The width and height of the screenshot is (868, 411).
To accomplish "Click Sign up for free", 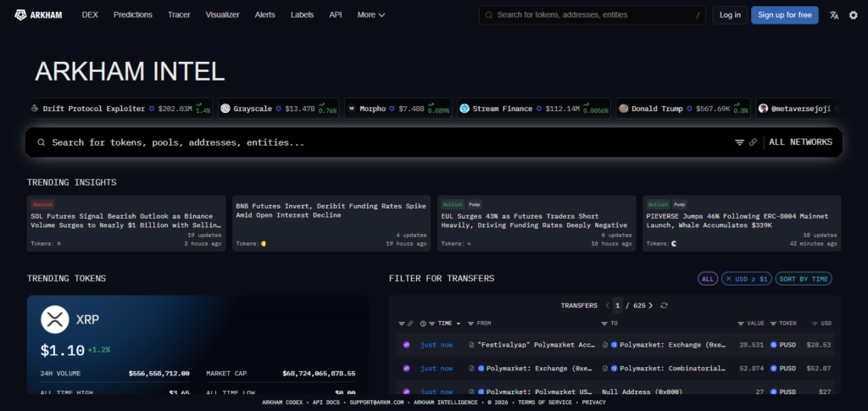I will [784, 15].
